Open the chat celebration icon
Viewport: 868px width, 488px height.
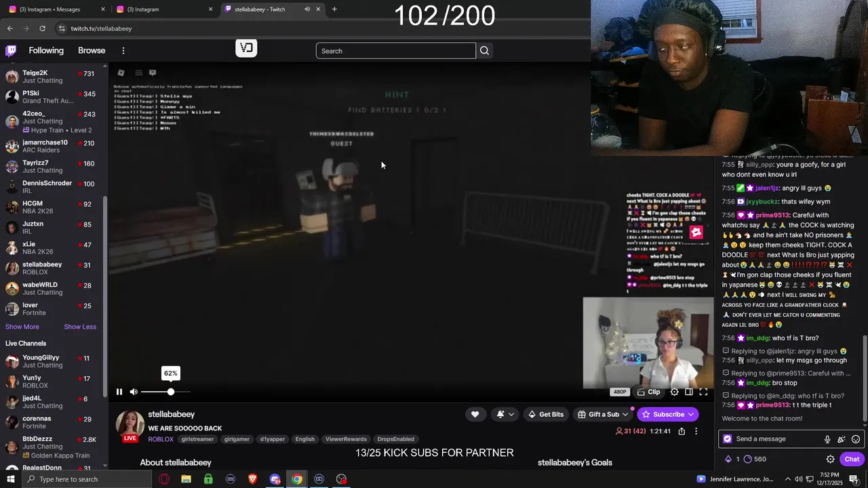coord(842,439)
